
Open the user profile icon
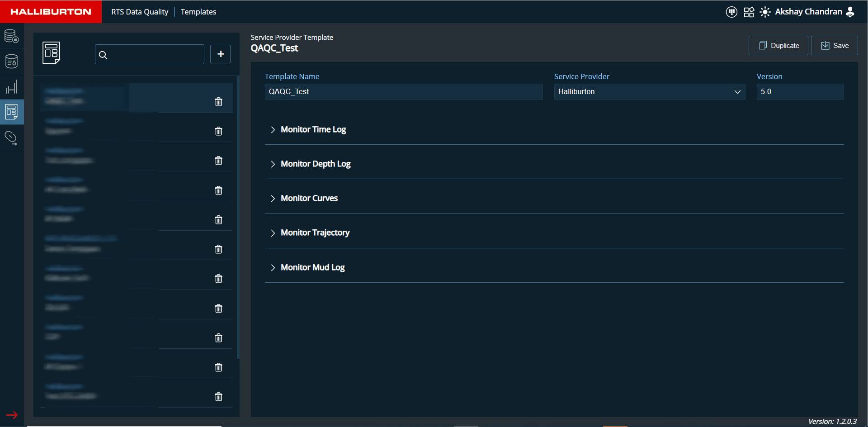(x=850, y=12)
